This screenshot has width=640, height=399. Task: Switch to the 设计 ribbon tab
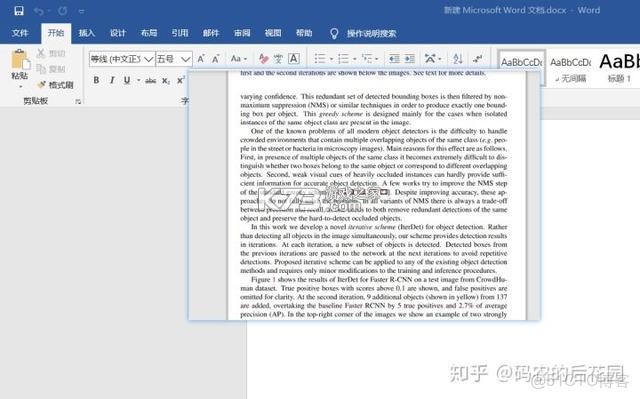click(x=118, y=33)
